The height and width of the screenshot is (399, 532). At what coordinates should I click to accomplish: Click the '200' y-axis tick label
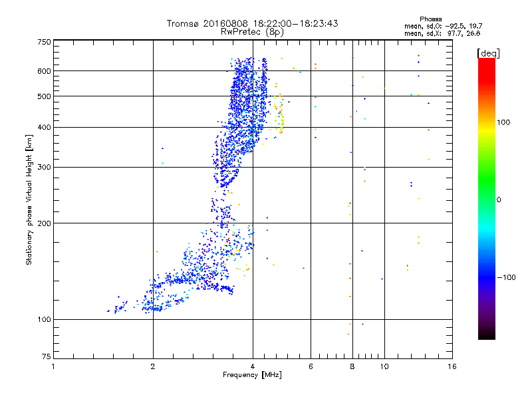[44, 223]
